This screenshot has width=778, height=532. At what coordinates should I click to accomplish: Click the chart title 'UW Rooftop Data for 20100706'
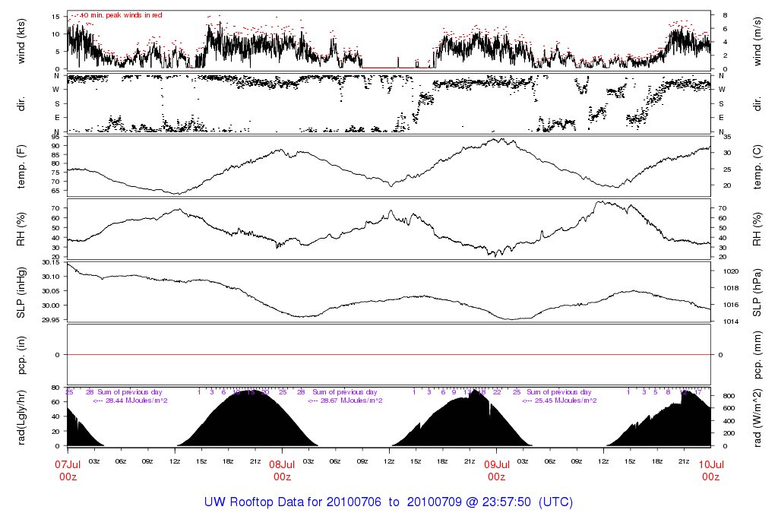pyautogui.click(x=293, y=502)
